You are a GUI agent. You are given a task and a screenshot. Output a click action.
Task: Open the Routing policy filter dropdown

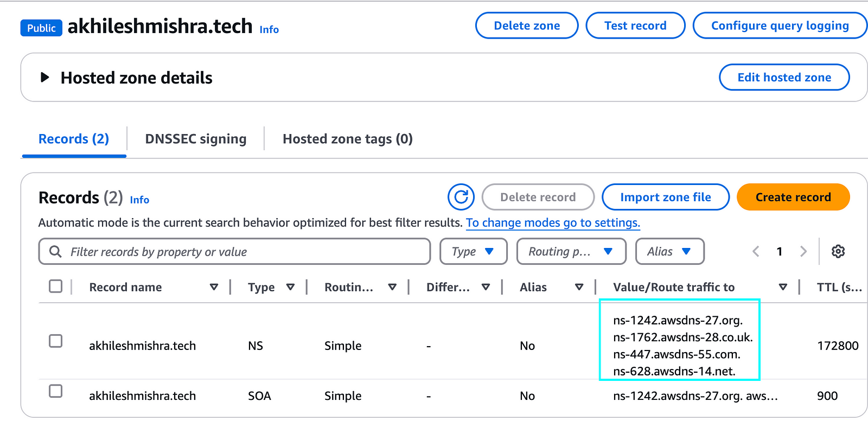pyautogui.click(x=571, y=251)
